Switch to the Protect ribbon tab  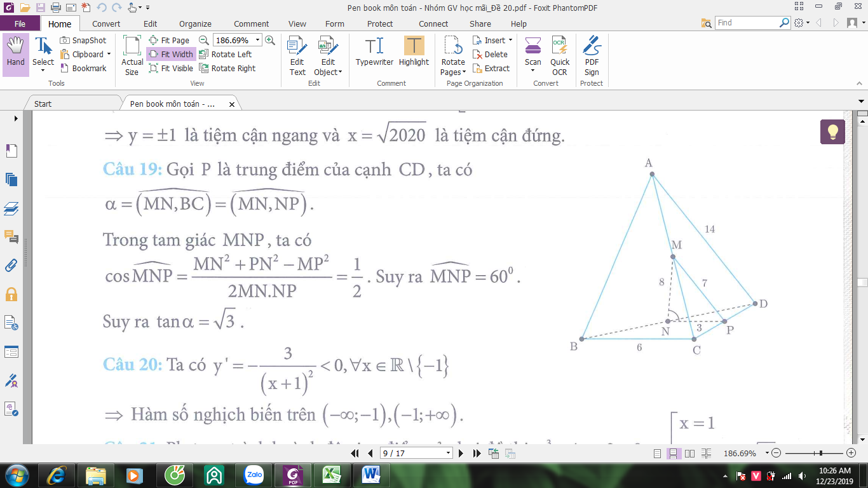(380, 24)
